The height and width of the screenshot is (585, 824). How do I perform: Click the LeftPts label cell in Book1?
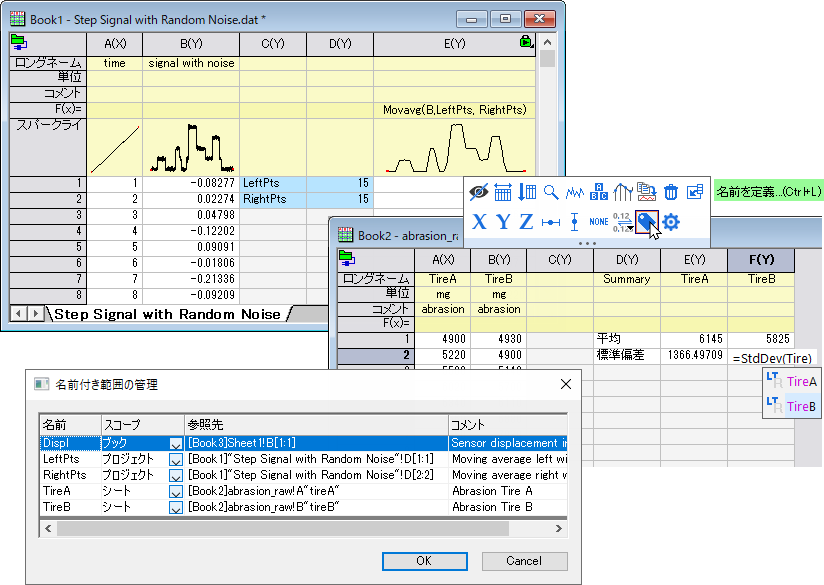point(273,183)
